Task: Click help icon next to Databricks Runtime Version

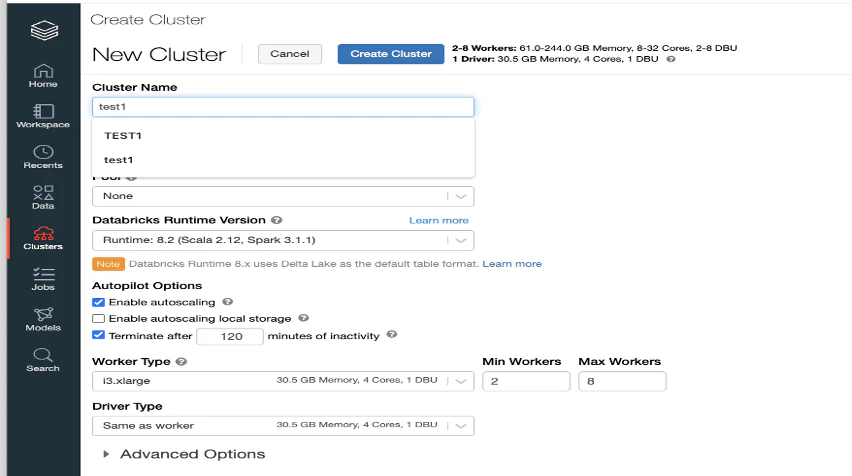Action: click(x=277, y=220)
